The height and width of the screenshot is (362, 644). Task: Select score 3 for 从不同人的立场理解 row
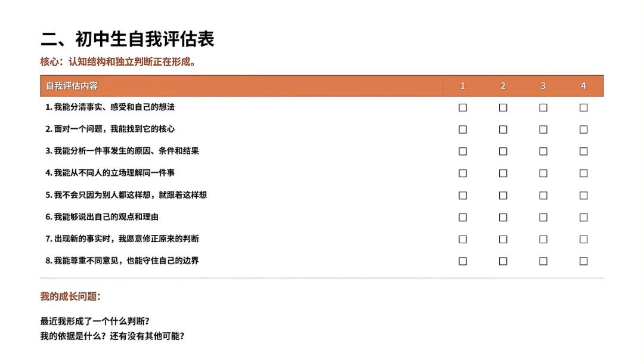(x=543, y=174)
